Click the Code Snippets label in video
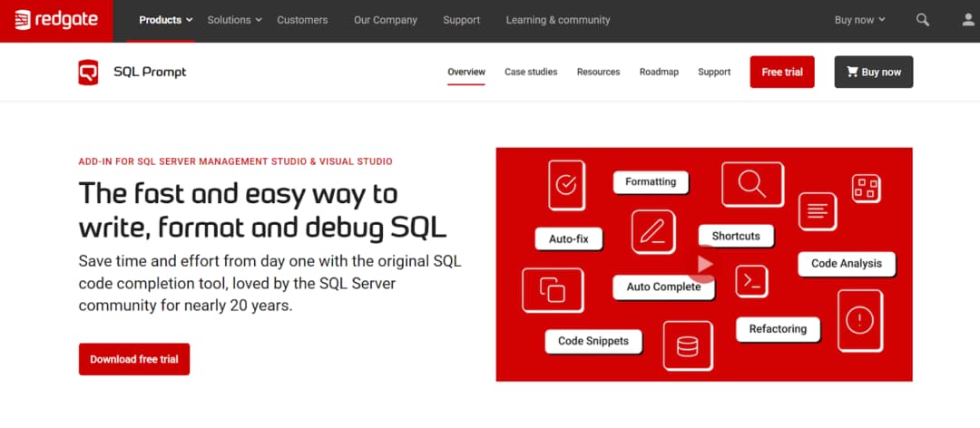 pyautogui.click(x=593, y=341)
